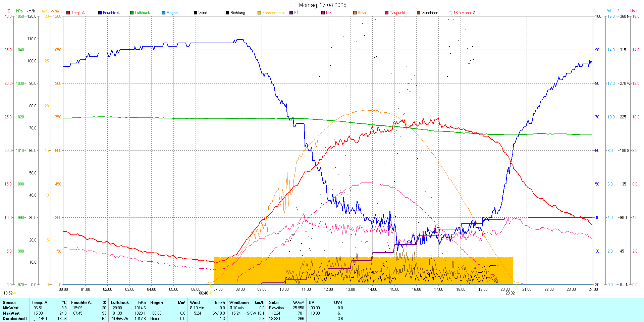Click the Richtung legend label
This screenshot has width=644, height=322.
tap(237, 13)
